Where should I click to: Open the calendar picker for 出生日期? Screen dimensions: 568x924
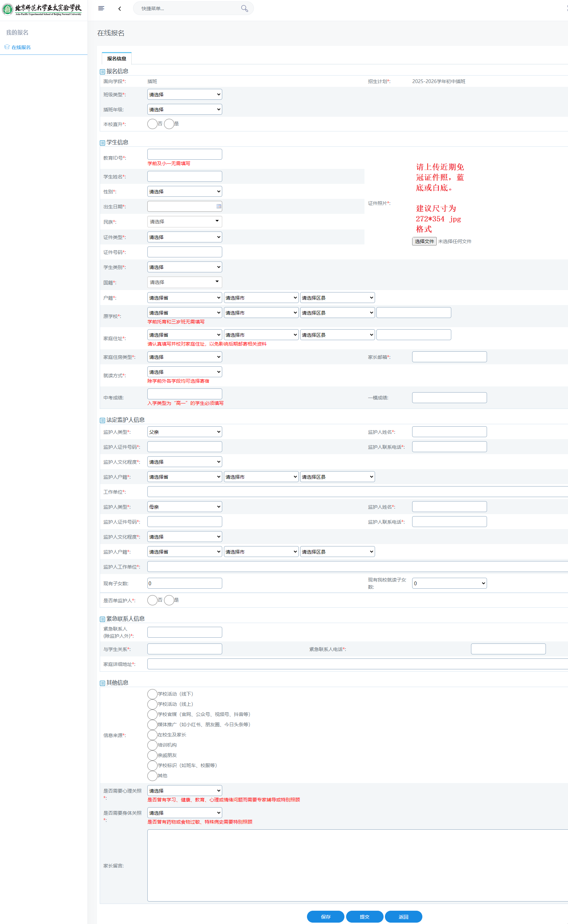(x=218, y=206)
